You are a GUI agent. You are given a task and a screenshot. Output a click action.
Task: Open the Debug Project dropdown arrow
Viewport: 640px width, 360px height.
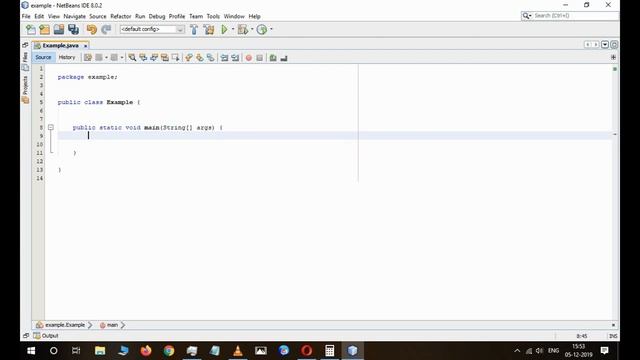tap(252, 29)
